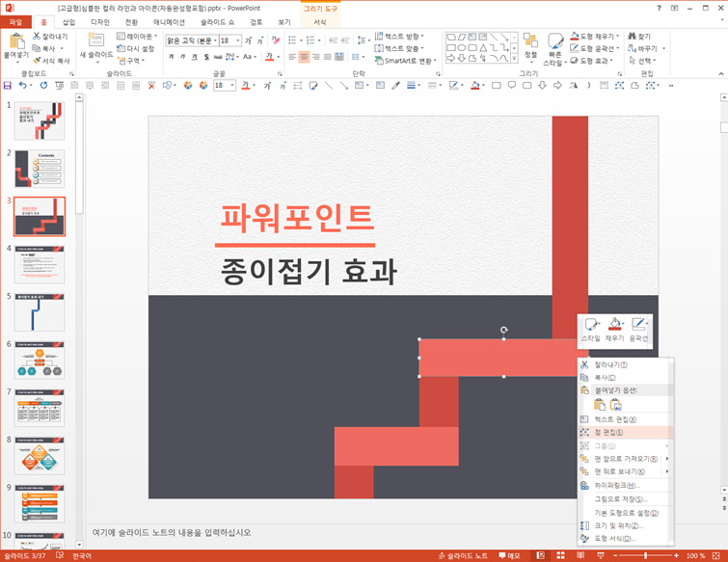Click the Find (찾기) binoculars icon
This screenshot has height=562, width=728.
coord(632,37)
